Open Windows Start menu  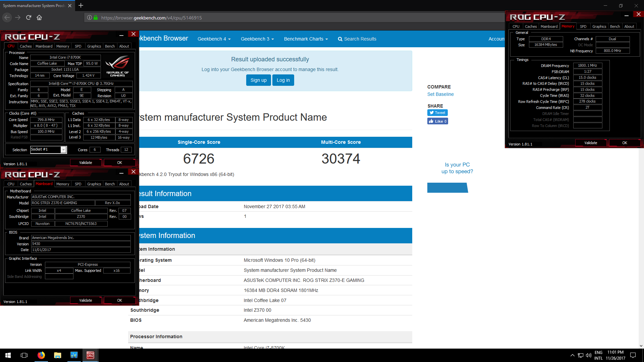coord(8,355)
